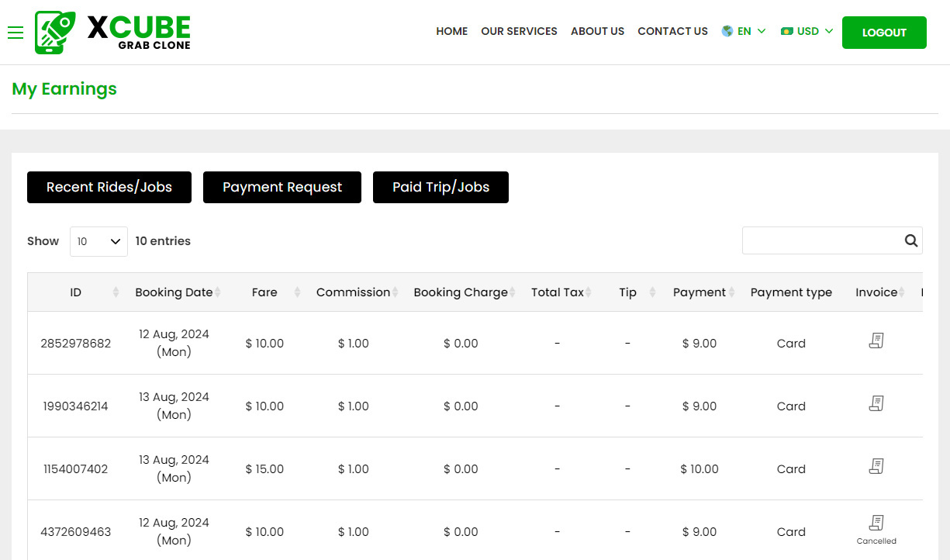
Task: Open invoice for booking 1990346214
Action: tap(876, 403)
